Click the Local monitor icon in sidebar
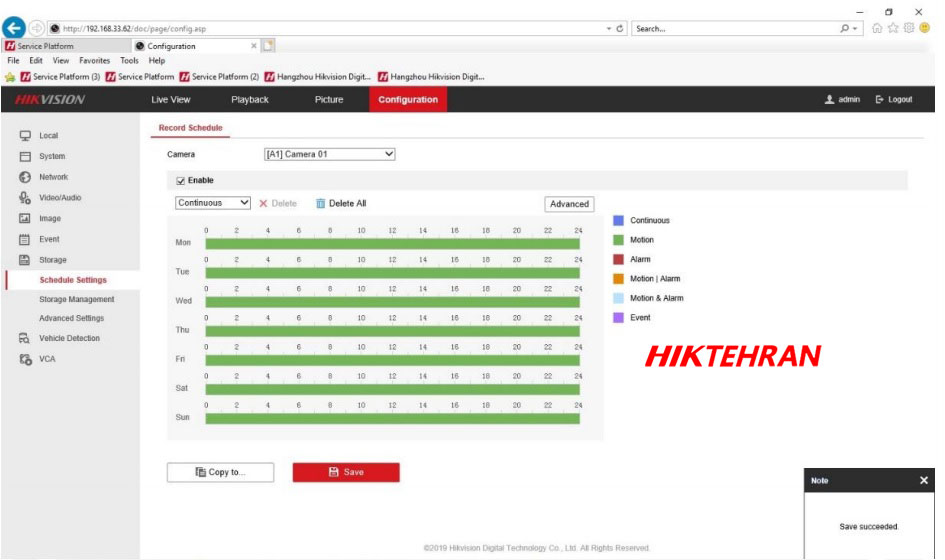945x560 pixels. tap(25, 136)
